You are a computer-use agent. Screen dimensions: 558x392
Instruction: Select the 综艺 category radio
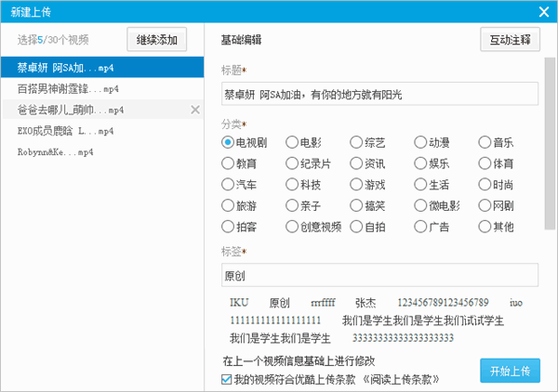(356, 142)
